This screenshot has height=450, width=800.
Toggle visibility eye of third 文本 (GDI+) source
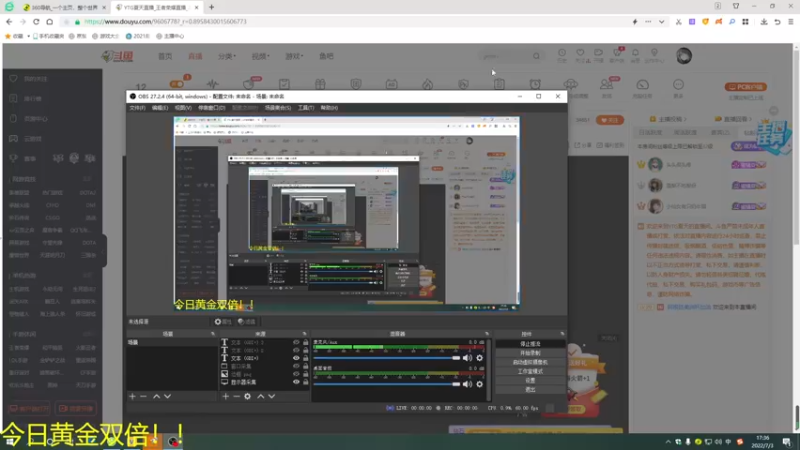pyautogui.click(x=296, y=358)
